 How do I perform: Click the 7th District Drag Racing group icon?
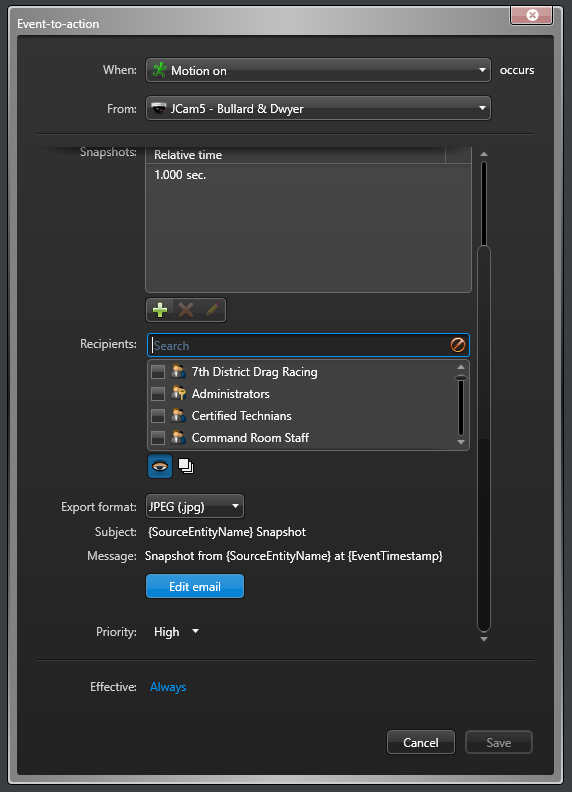(178, 371)
